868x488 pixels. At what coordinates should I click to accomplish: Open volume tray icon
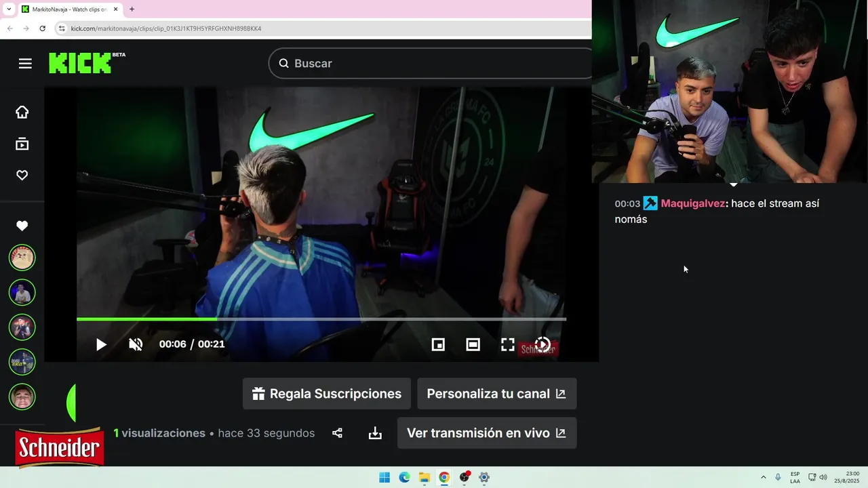click(823, 477)
